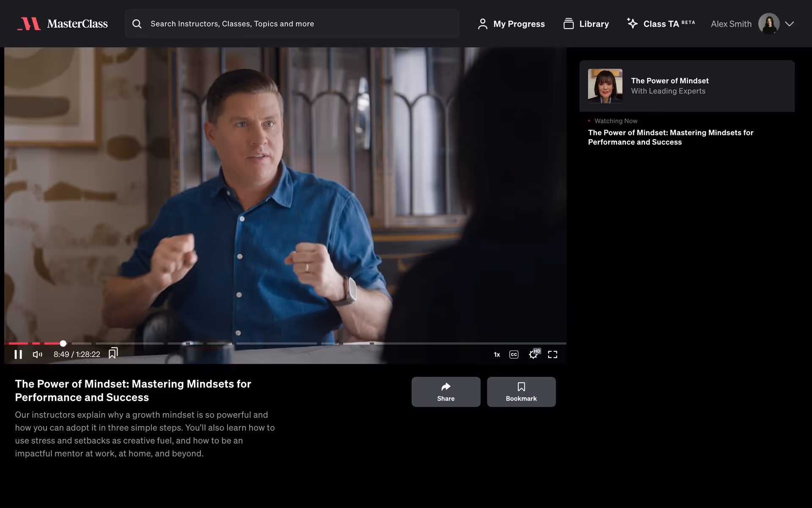Expand the account dropdown chevron

789,24
